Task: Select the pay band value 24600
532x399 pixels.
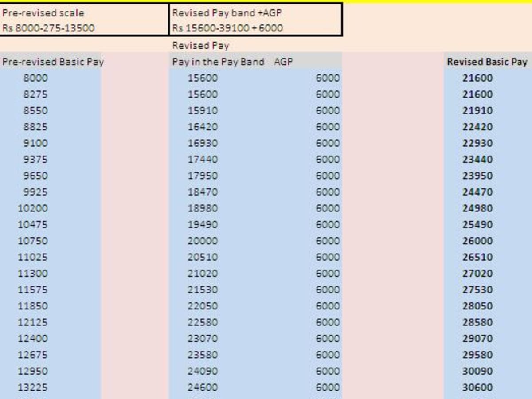Action: coord(203,387)
